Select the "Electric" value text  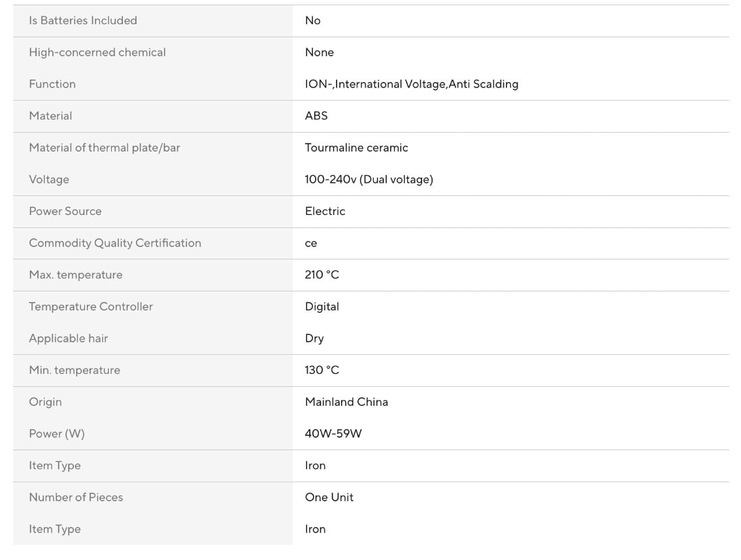[325, 211]
